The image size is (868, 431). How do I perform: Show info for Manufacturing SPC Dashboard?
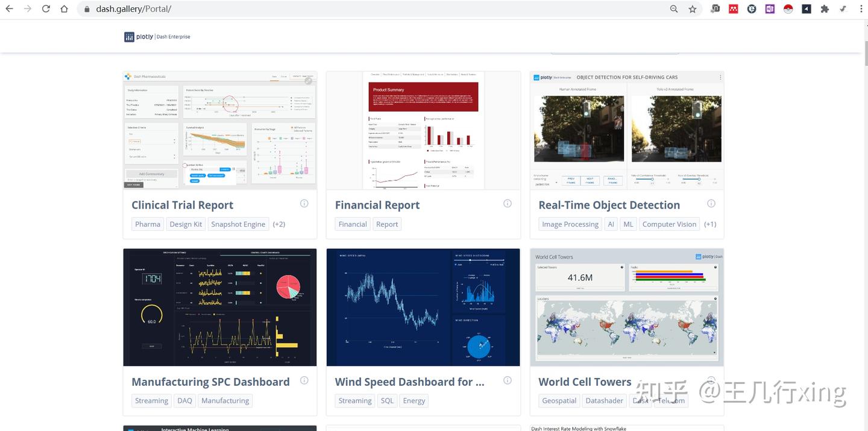(304, 380)
